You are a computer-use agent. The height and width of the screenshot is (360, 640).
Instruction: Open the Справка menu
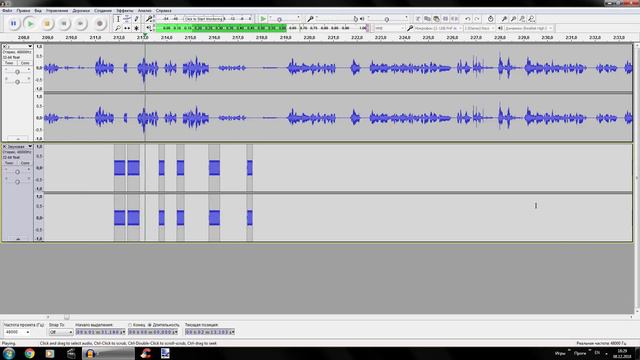(x=163, y=11)
